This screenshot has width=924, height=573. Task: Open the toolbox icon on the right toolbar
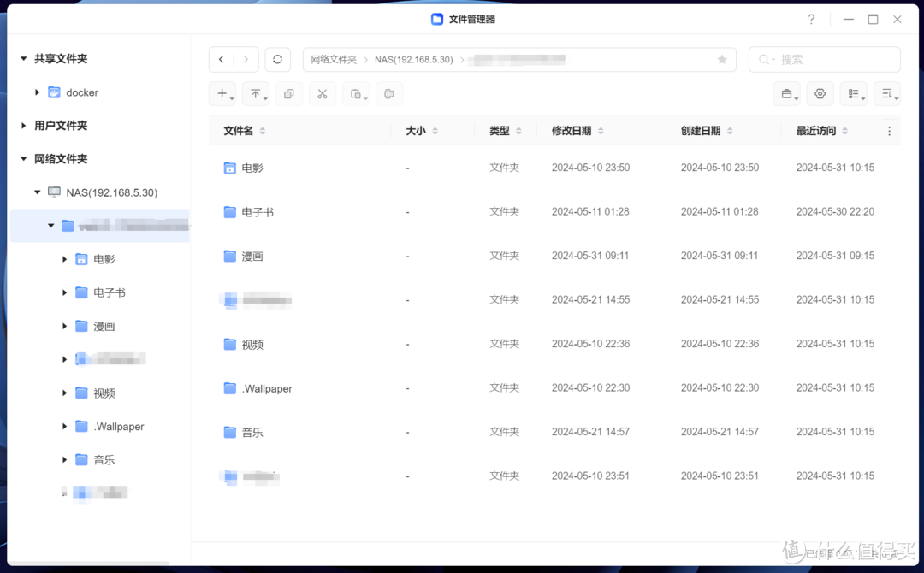click(x=786, y=93)
